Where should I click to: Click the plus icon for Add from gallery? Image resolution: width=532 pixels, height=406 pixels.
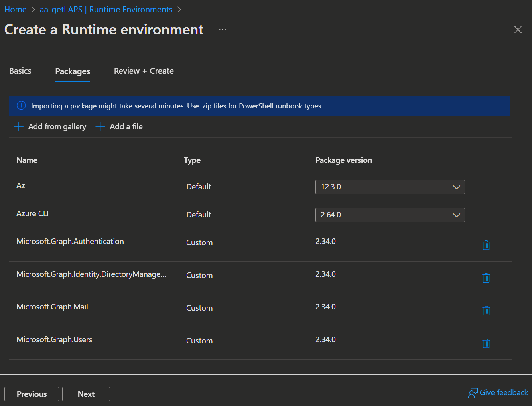tap(19, 127)
